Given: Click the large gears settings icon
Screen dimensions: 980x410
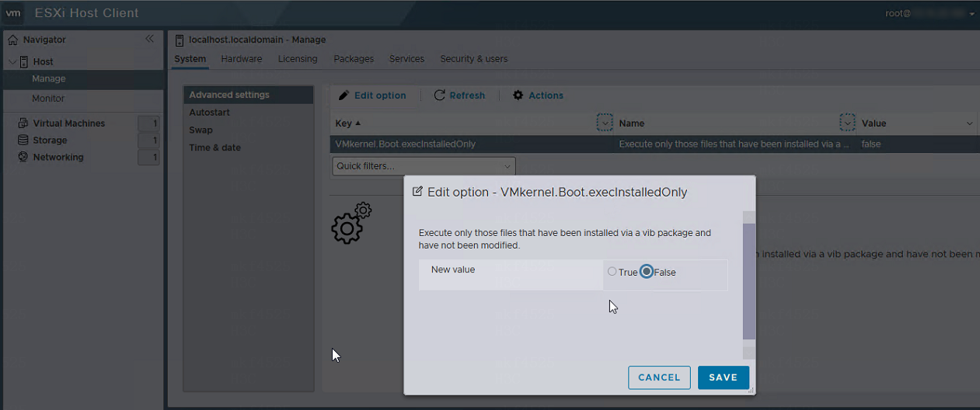Looking at the screenshot, I should pyautogui.click(x=351, y=223).
